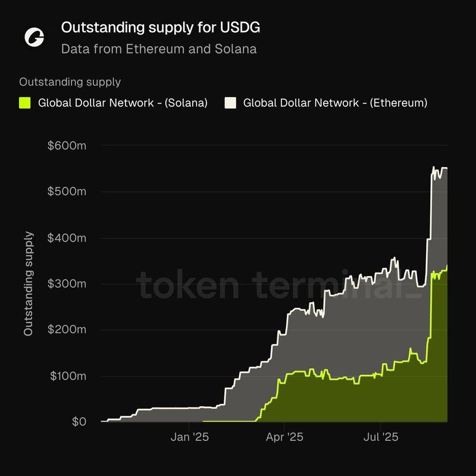Select the $300m y-axis label
The image size is (476, 476).
coord(67,284)
